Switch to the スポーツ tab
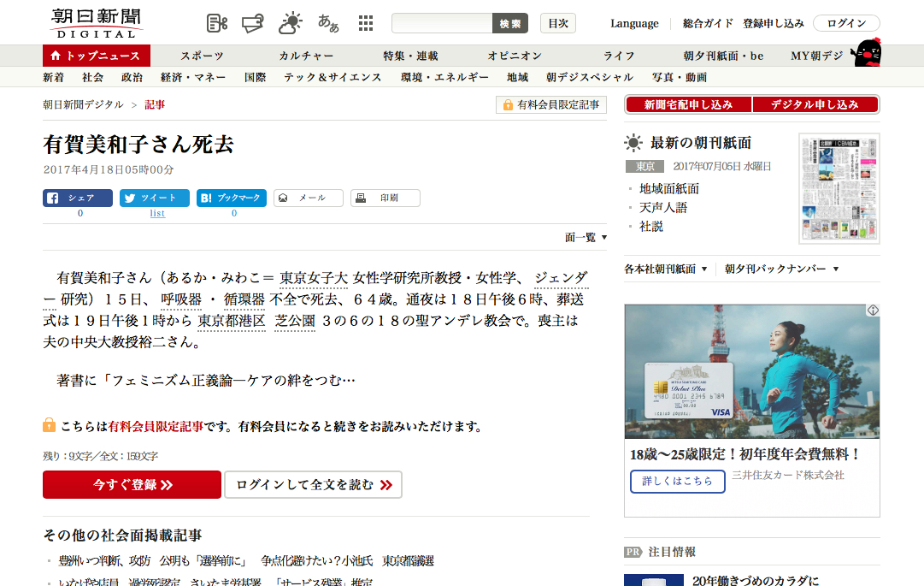The height and width of the screenshot is (586, 924). (202, 56)
